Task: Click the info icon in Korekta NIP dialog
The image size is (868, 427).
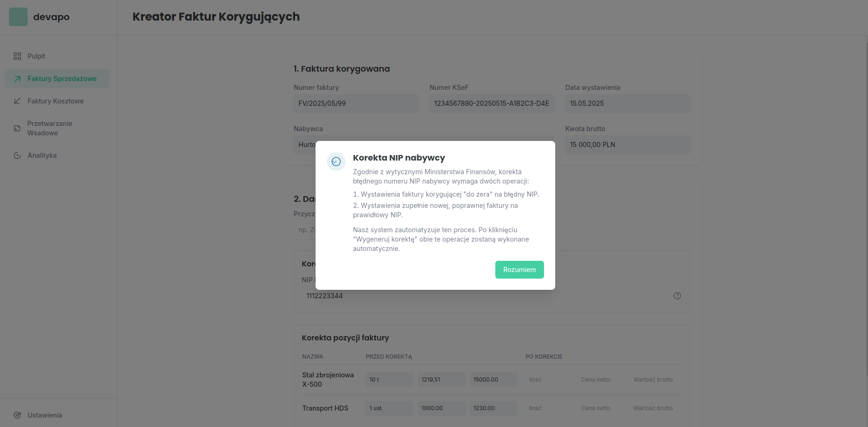Action: 336,162
